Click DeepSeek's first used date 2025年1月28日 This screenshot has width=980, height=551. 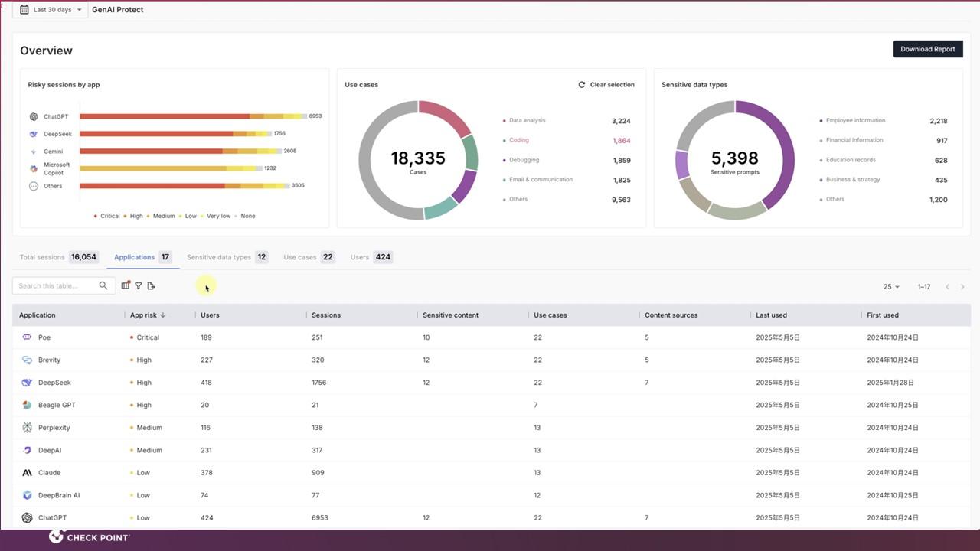pyautogui.click(x=890, y=383)
